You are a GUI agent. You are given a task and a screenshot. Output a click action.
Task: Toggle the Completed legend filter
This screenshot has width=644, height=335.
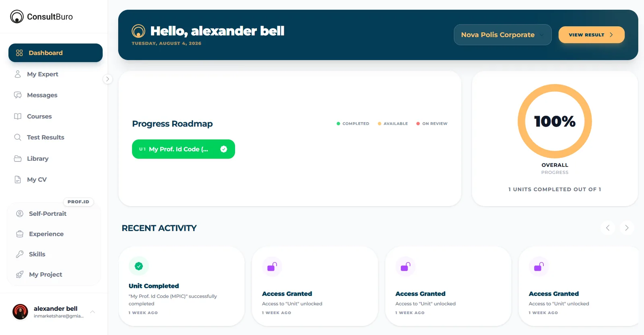[353, 124]
